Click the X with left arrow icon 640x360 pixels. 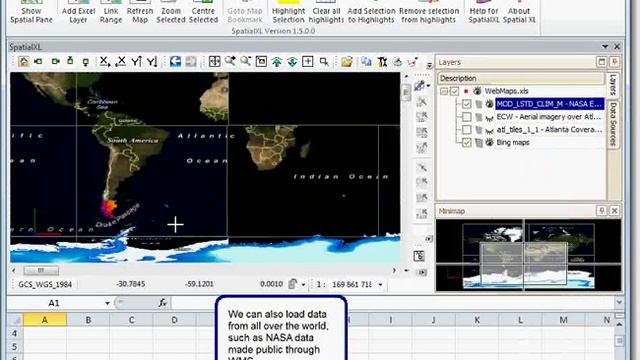click(x=120, y=62)
